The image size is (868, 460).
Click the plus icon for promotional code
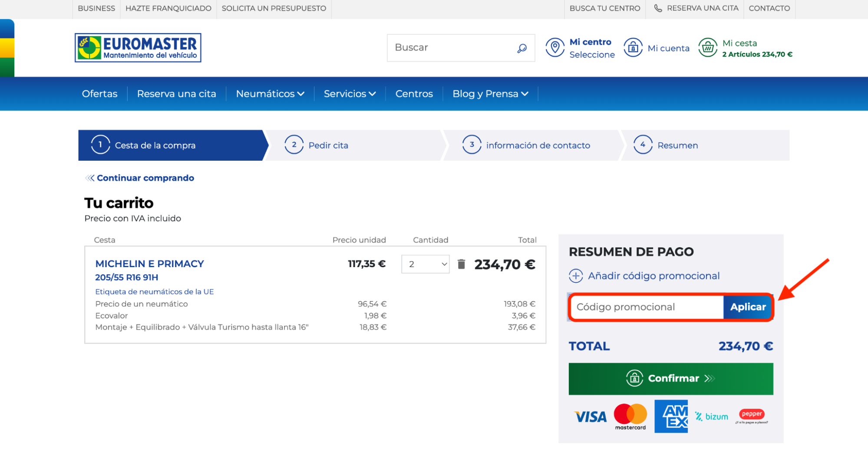click(x=576, y=276)
